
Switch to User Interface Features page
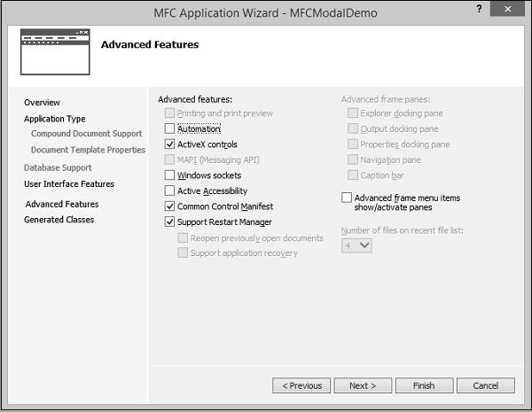click(69, 183)
